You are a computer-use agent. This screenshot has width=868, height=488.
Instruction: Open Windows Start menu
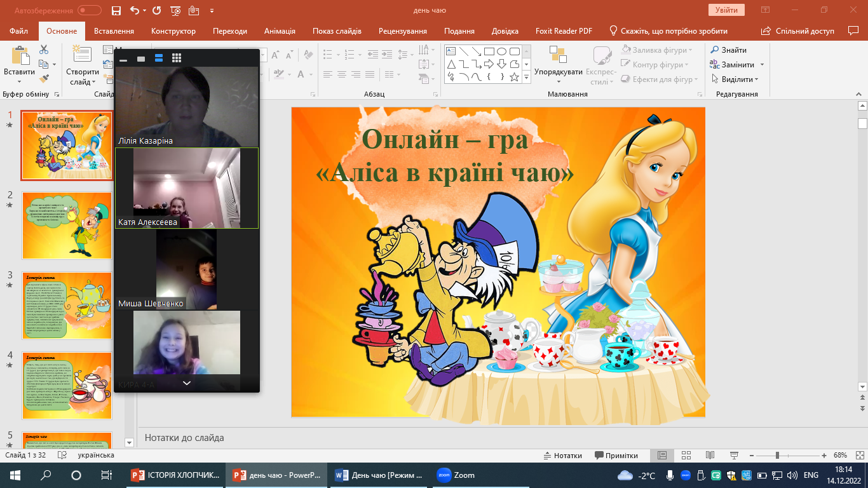pyautogui.click(x=15, y=475)
